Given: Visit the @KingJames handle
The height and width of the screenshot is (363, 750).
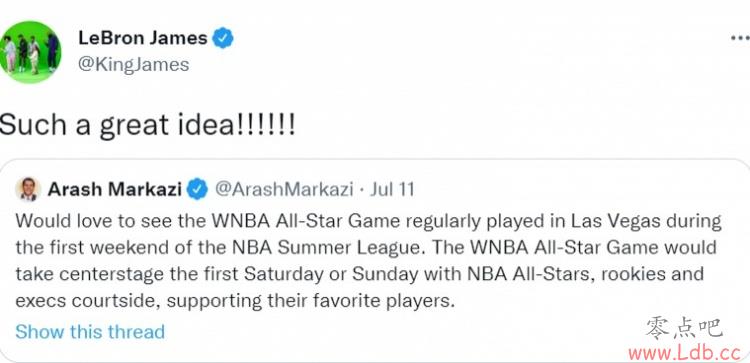Looking at the screenshot, I should coord(133,64).
